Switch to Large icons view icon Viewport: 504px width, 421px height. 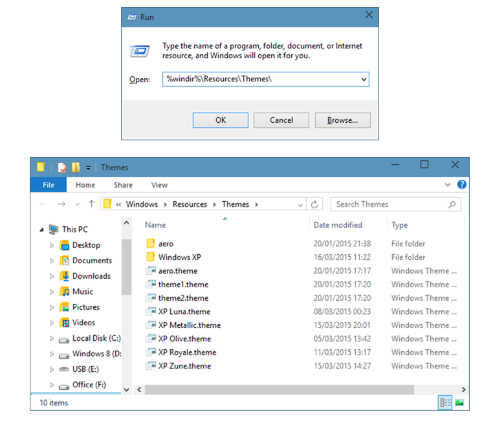[459, 402]
